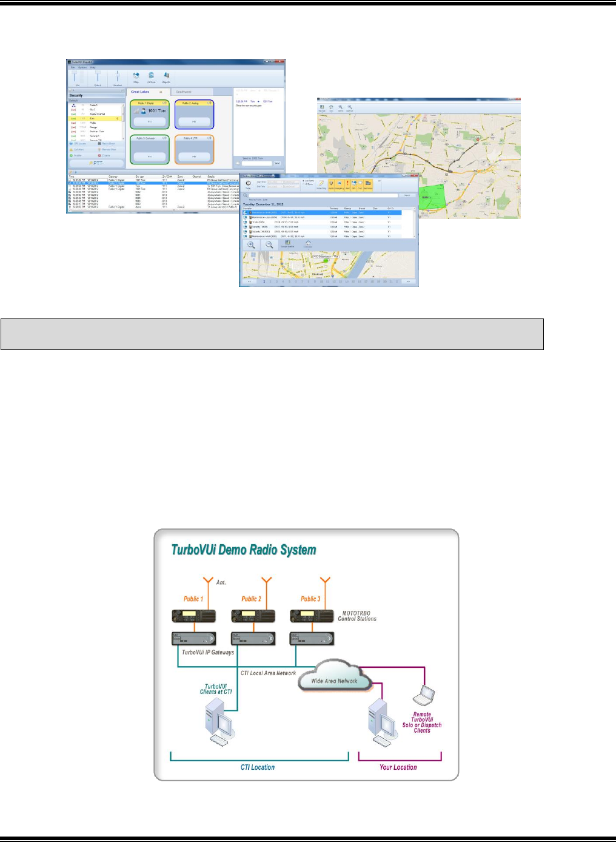Image resolution: width=616 pixels, height=842 pixels.
Task: Toggle the Site Notice filter in Archive window
Action: coord(368,185)
